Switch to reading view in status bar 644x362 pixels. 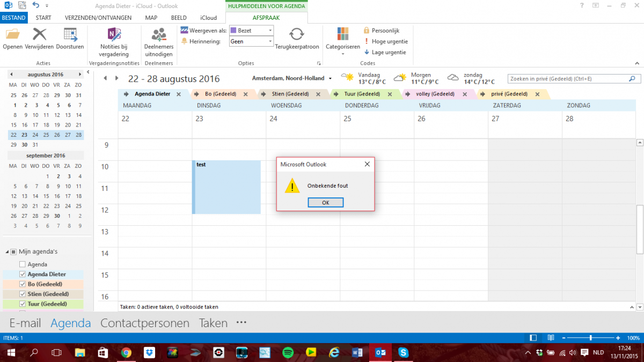coord(550,338)
